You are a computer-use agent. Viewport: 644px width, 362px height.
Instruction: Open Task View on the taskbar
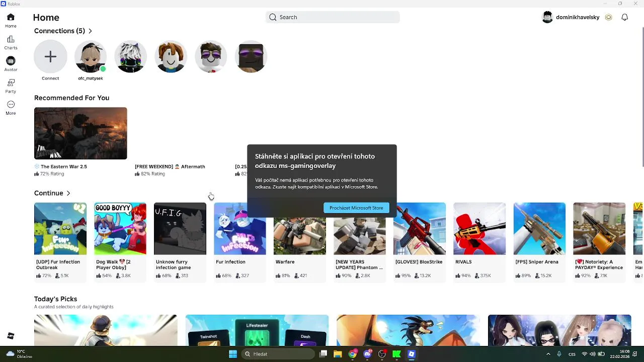(x=324, y=354)
